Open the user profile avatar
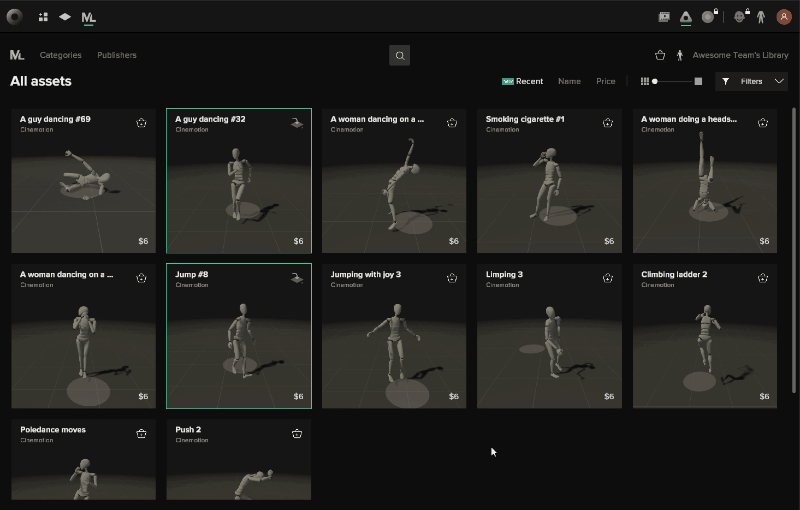 (784, 17)
